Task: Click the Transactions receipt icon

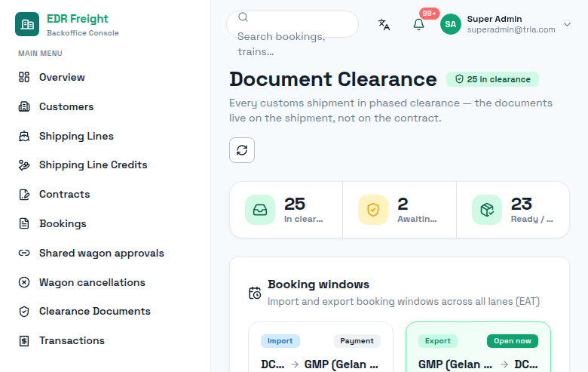Action: click(x=24, y=340)
